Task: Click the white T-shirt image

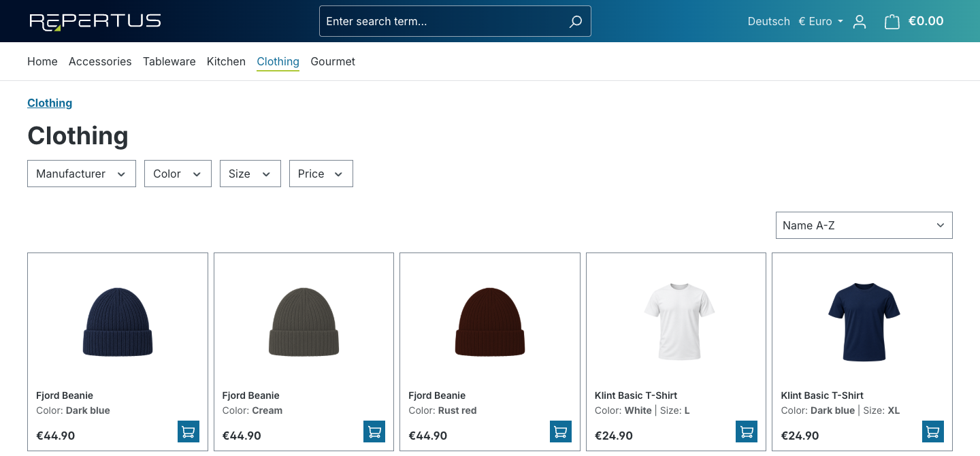Action: click(679, 321)
